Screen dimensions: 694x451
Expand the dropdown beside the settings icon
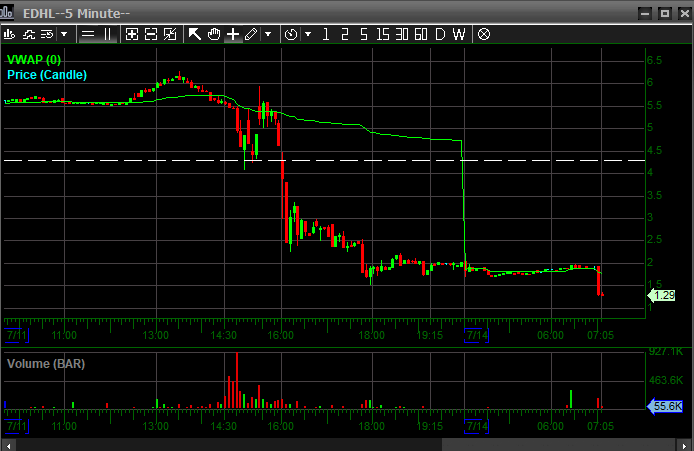64,34
